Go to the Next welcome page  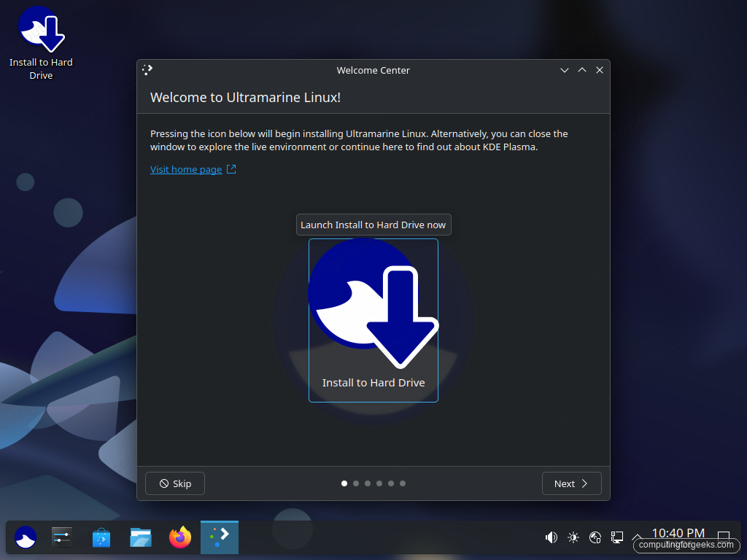572,483
